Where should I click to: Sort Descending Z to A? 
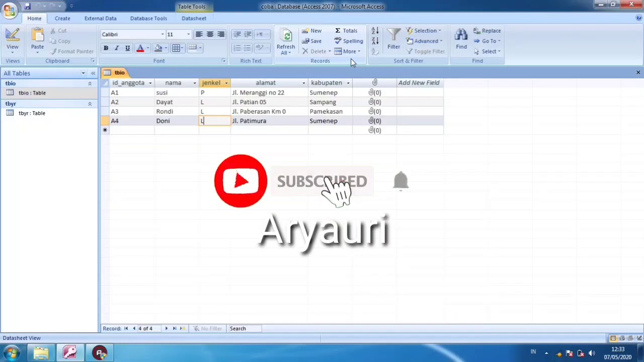click(x=375, y=41)
